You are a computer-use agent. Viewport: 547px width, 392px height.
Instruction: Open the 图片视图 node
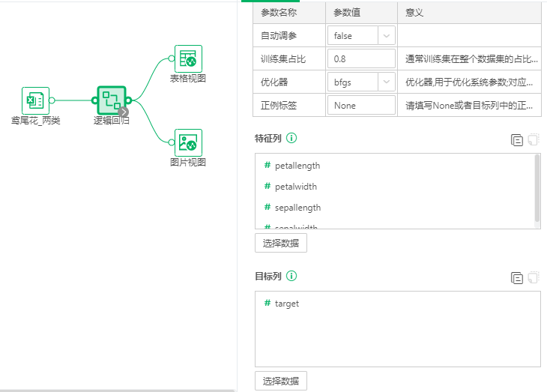pyautogui.click(x=188, y=142)
